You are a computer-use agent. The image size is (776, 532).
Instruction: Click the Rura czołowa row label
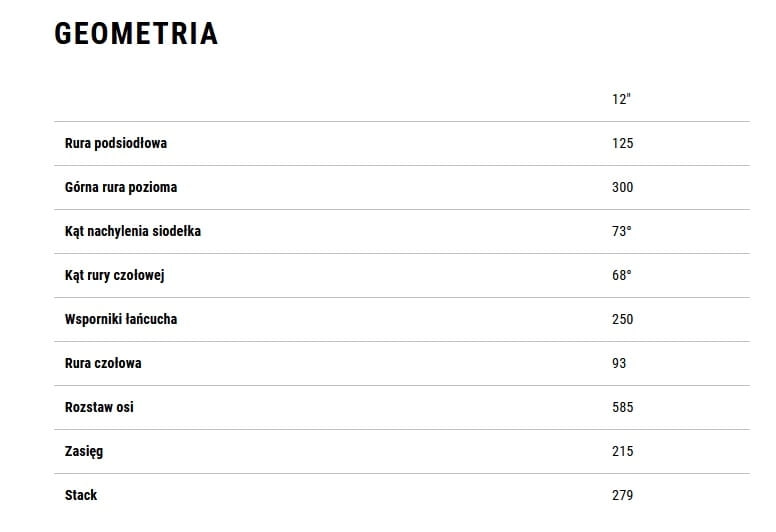pyautogui.click(x=103, y=363)
